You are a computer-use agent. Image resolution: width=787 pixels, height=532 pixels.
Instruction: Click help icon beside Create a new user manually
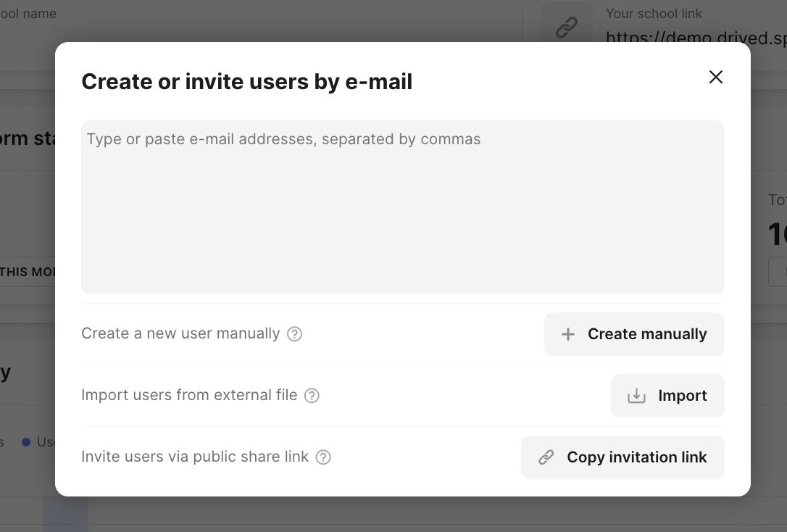pos(294,334)
